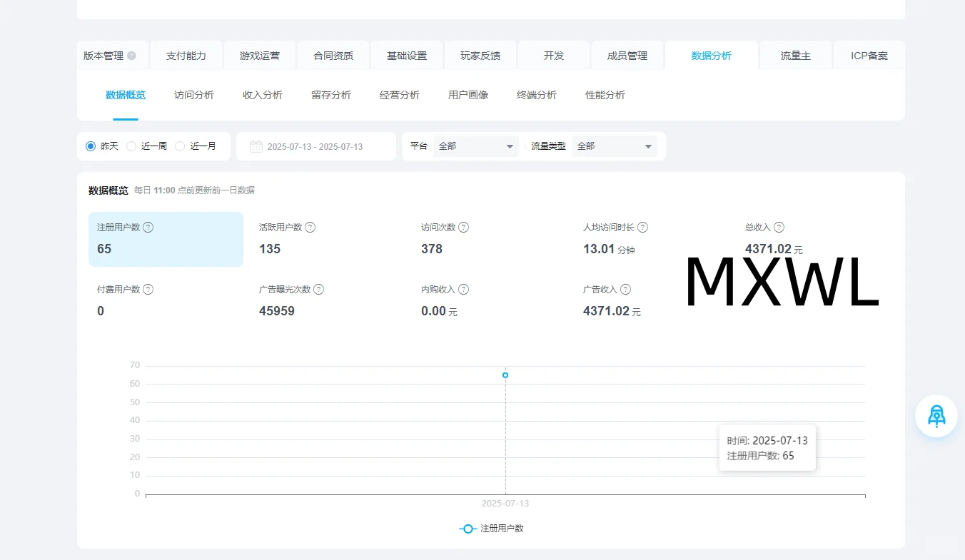Click the help icon next to 人均访问时长
The width and height of the screenshot is (965, 560).
point(643,228)
